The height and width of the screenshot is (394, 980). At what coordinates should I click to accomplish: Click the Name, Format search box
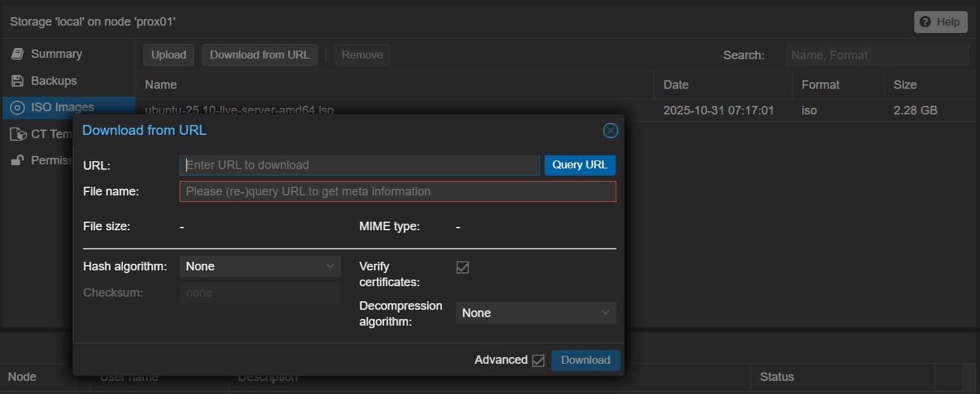(876, 55)
